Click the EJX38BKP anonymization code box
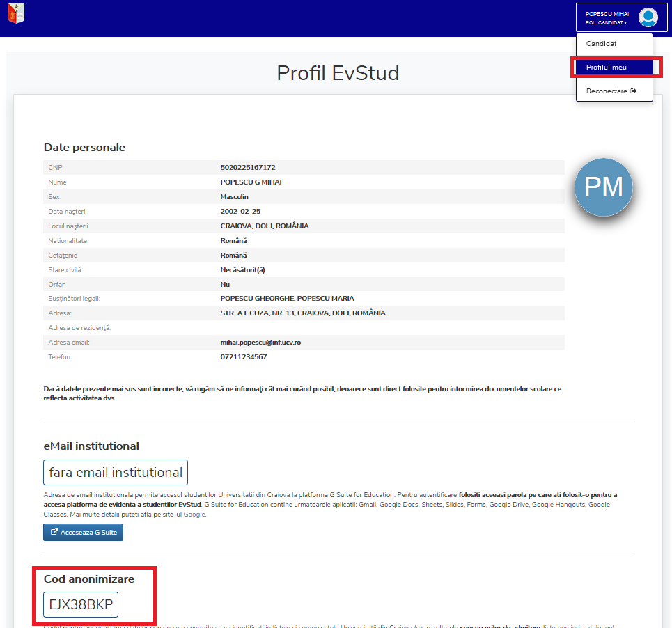The image size is (672, 628). 81,604
